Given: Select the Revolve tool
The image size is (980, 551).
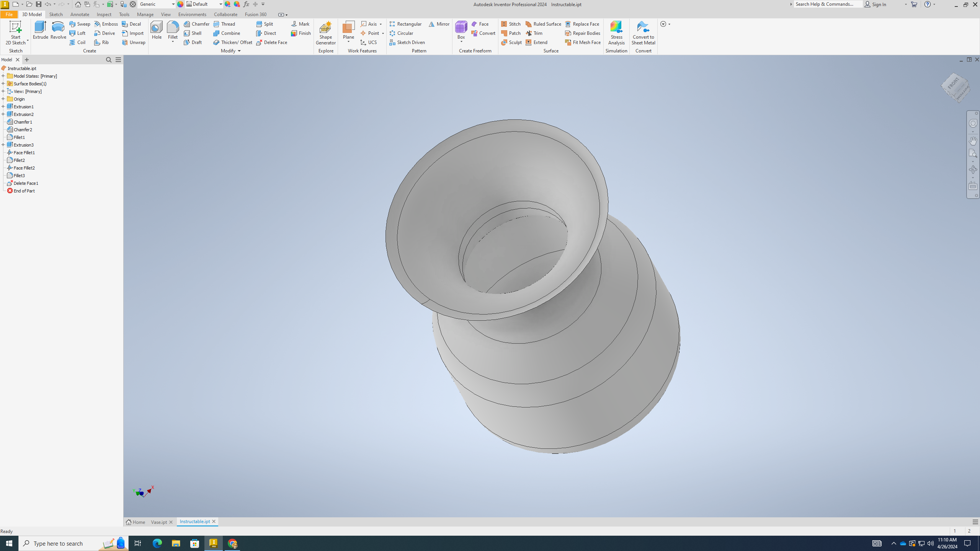Looking at the screenshot, I should [x=58, y=30].
